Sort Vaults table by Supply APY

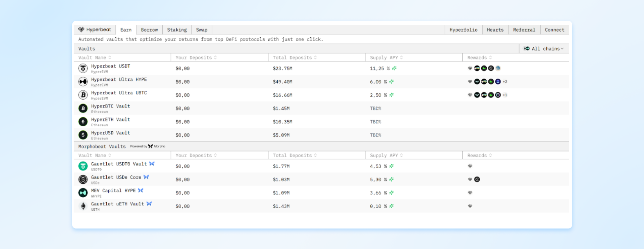click(386, 57)
